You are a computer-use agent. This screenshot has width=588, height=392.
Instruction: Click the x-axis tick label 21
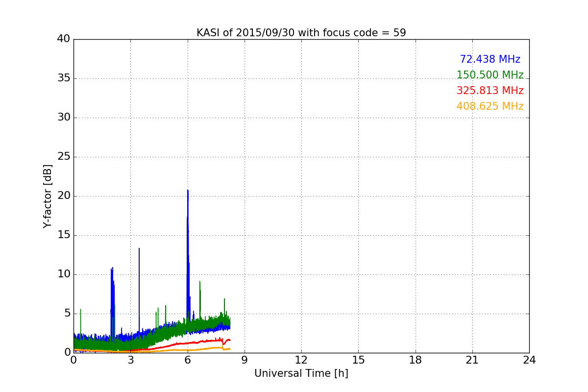[472, 360]
